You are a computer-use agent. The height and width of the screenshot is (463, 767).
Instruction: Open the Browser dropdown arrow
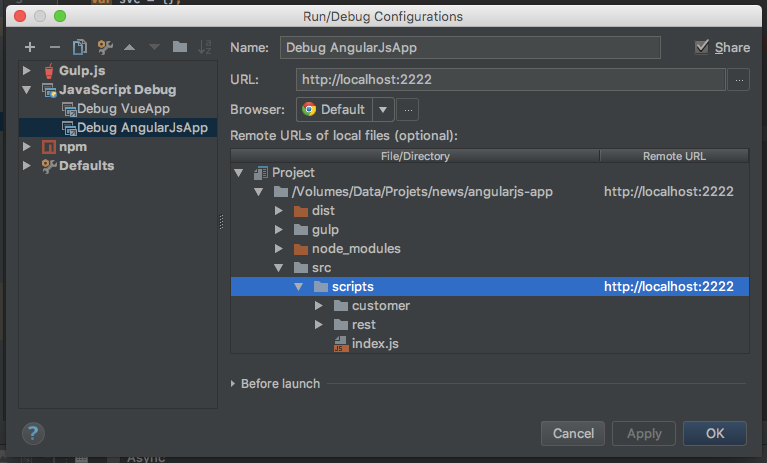click(x=383, y=110)
